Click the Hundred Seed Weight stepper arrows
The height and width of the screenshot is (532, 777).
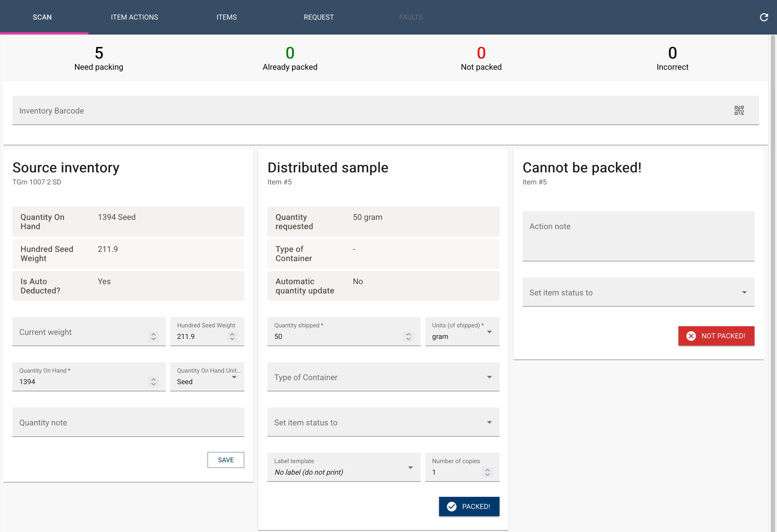[x=232, y=336]
